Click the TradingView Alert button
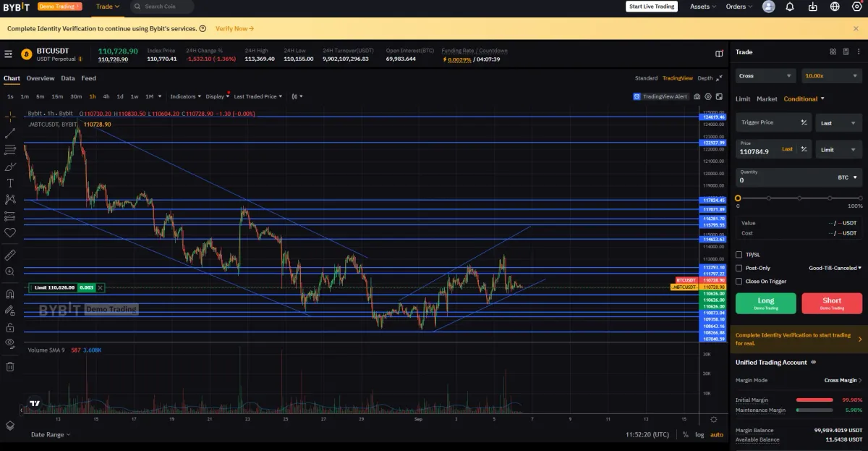Image resolution: width=868 pixels, height=451 pixels. tap(660, 96)
